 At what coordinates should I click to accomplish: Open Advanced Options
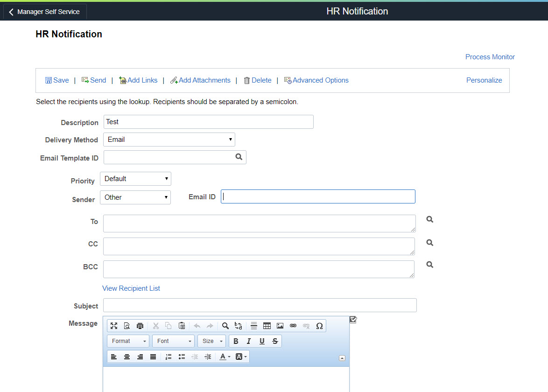pos(316,80)
